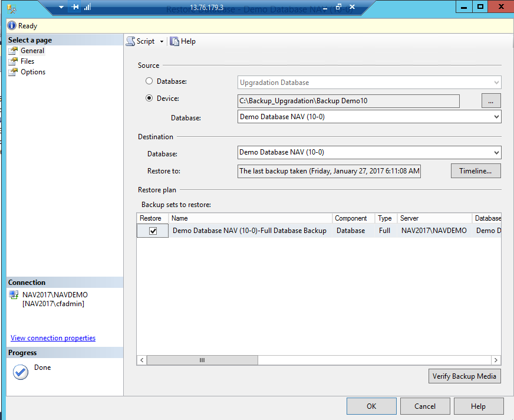Click the bottom Help button
This screenshot has width=514, height=420.
point(479,406)
